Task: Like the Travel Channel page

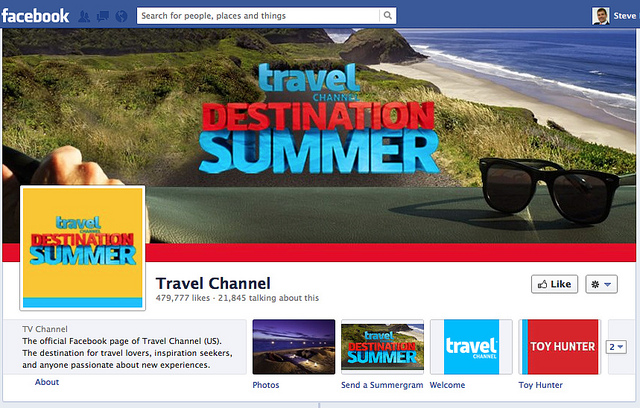Action: (x=554, y=284)
